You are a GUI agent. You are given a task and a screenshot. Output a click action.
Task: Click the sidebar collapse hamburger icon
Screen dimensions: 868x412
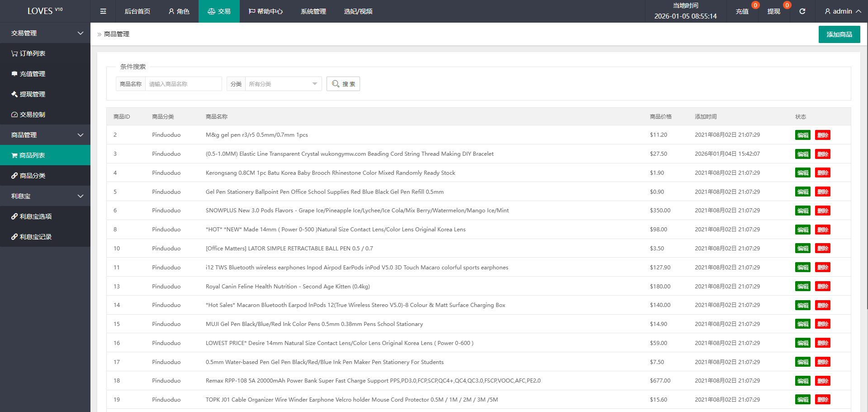(103, 11)
